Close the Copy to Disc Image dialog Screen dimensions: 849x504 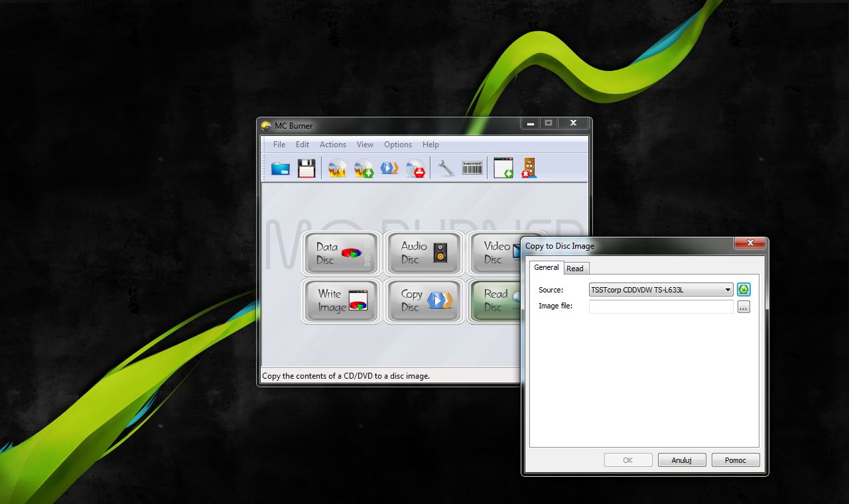(750, 243)
